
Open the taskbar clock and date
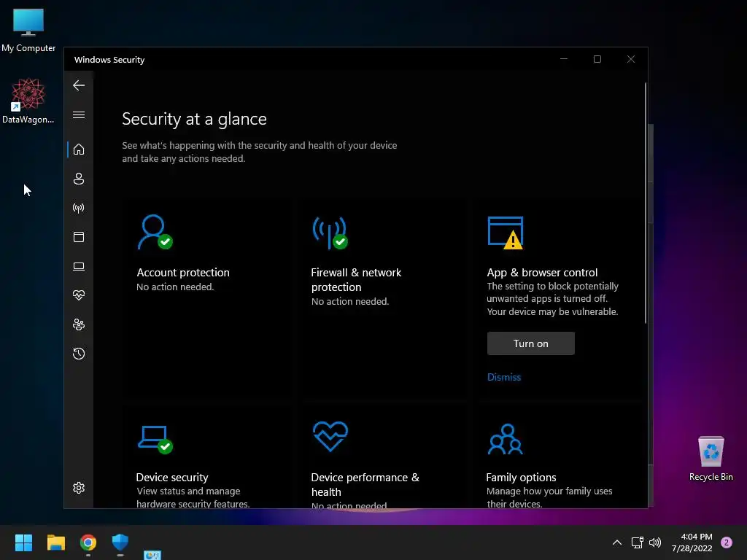pyautogui.click(x=692, y=542)
